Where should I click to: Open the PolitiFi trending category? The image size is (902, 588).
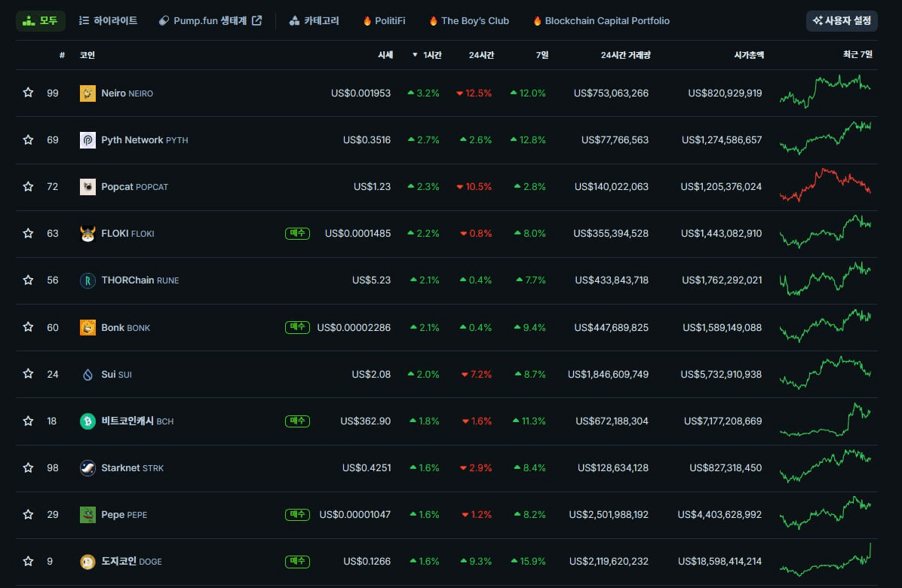(385, 20)
